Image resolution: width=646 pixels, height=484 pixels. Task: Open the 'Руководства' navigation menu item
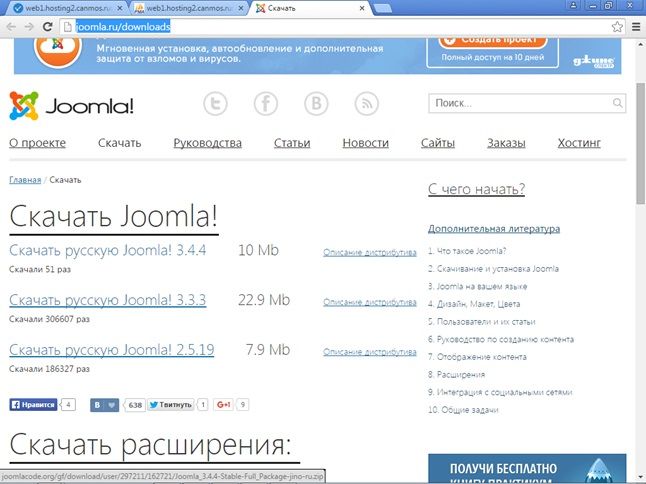[x=207, y=143]
